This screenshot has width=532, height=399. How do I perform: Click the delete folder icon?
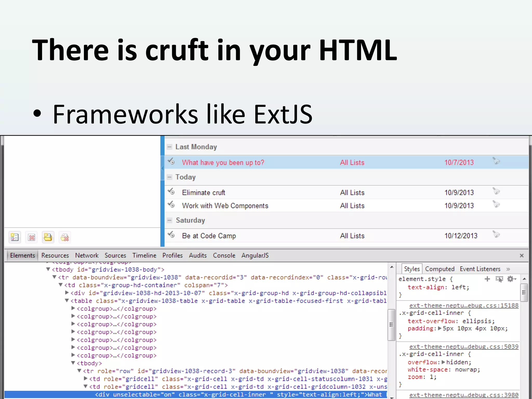tap(65, 237)
